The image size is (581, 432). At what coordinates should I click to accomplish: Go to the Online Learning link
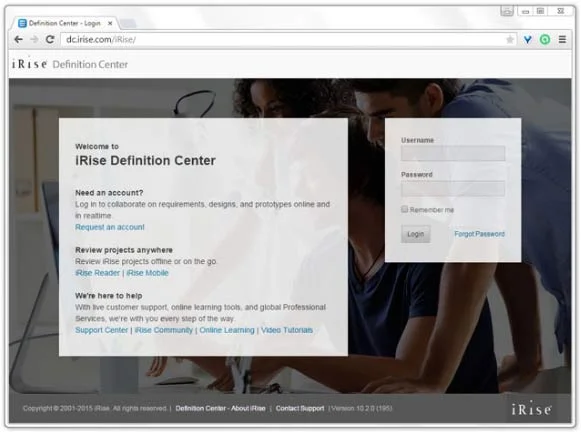point(227,330)
